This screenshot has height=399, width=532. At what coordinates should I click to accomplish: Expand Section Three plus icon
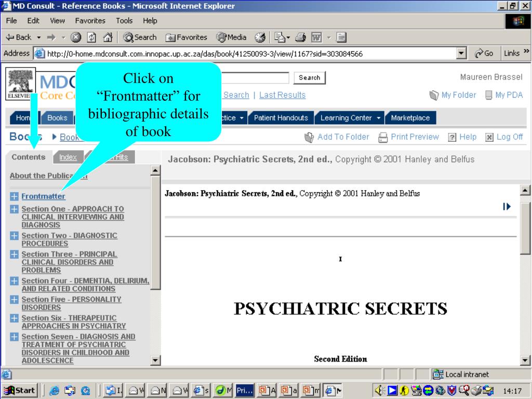[x=14, y=255]
